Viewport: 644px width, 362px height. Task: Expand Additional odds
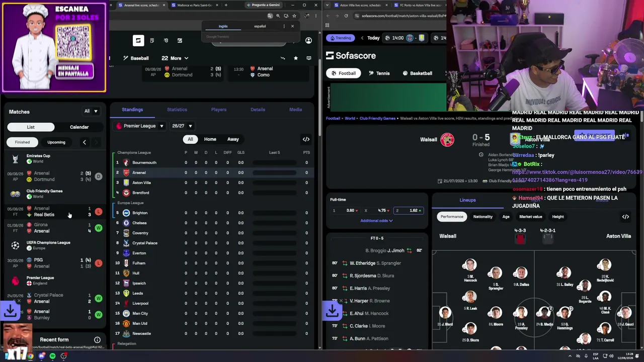pos(376,221)
